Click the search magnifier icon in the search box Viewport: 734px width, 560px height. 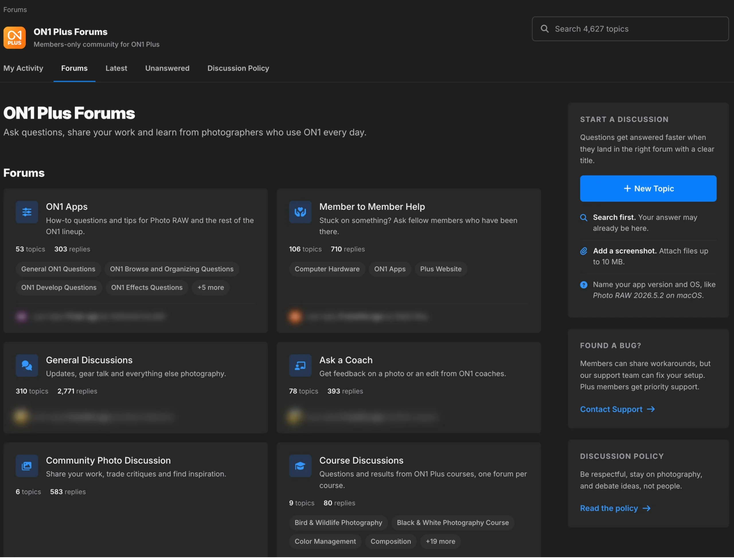(x=544, y=29)
